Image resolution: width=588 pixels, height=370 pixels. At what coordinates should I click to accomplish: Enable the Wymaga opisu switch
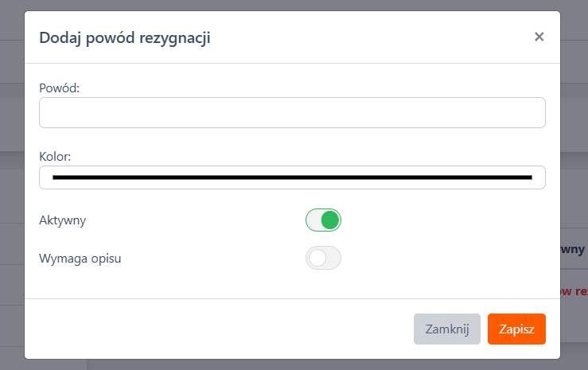323,258
